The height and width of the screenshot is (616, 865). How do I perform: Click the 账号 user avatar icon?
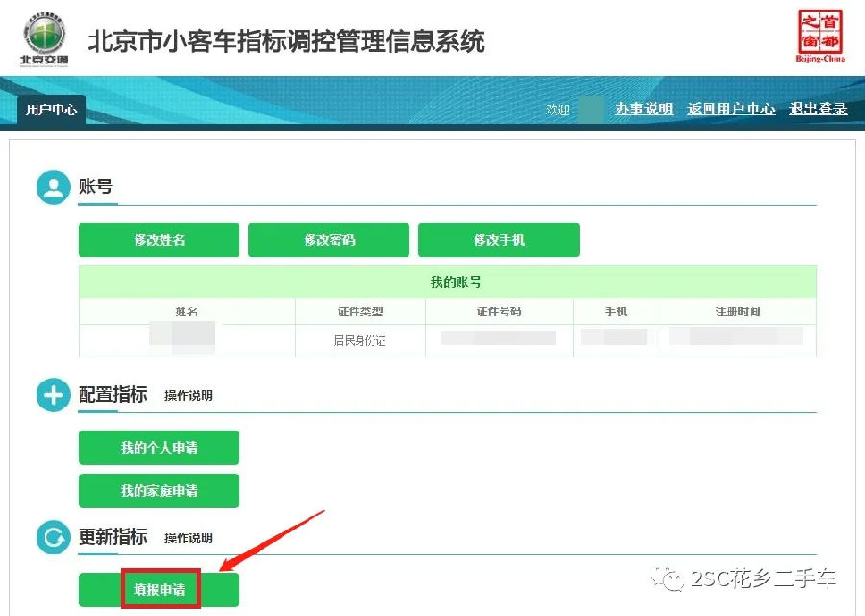54,187
